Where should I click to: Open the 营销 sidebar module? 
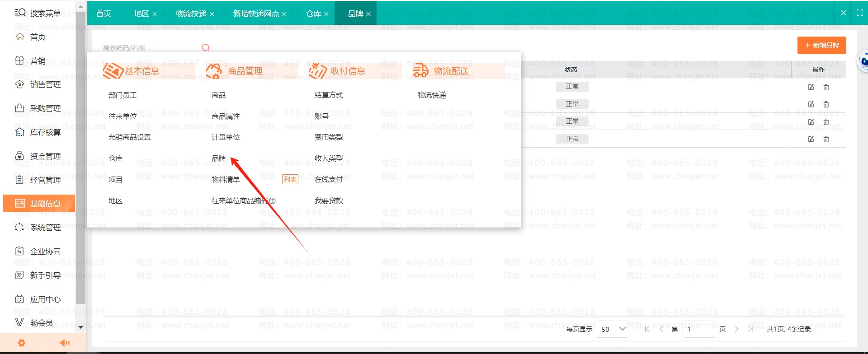coord(31,61)
